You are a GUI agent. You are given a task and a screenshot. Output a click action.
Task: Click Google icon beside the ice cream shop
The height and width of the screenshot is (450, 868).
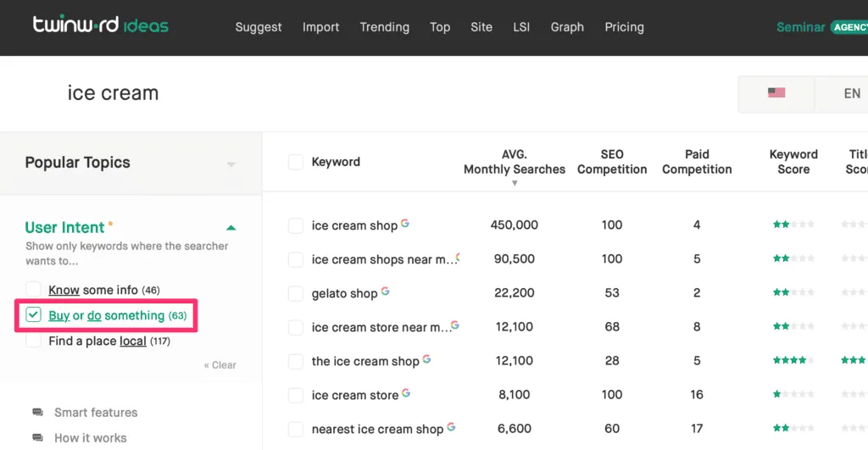(x=427, y=359)
